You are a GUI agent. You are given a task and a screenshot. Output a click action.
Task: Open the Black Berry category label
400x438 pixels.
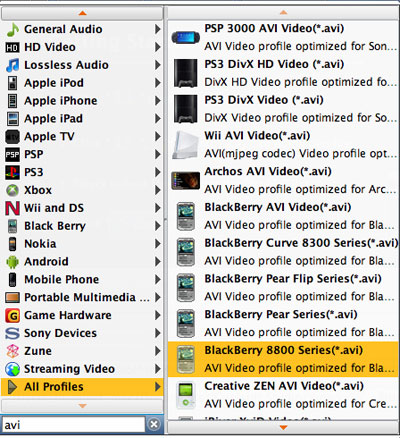tap(55, 226)
